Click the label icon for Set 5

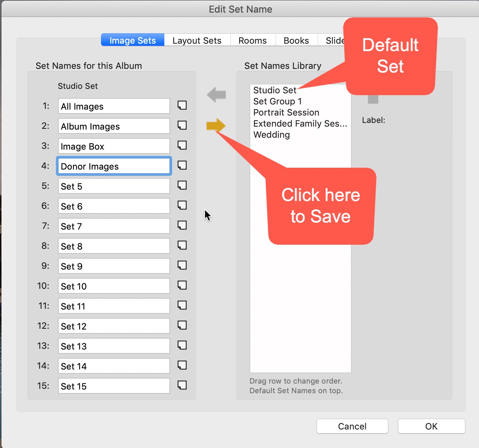[x=182, y=185]
